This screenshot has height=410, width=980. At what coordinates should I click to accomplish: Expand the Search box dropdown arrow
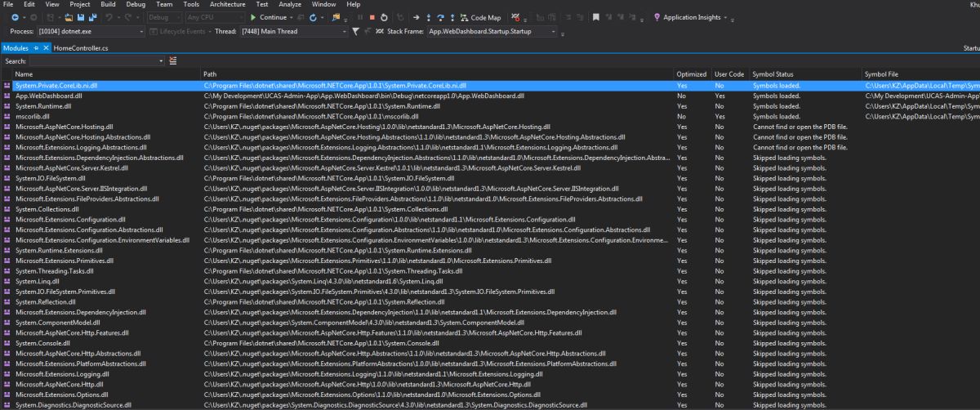161,61
